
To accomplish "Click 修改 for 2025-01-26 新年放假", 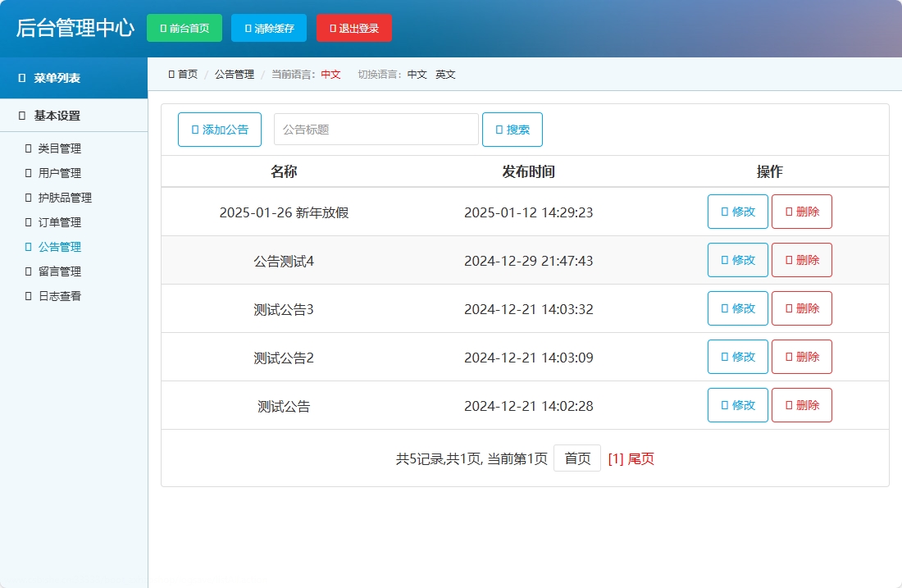I will tap(737, 212).
